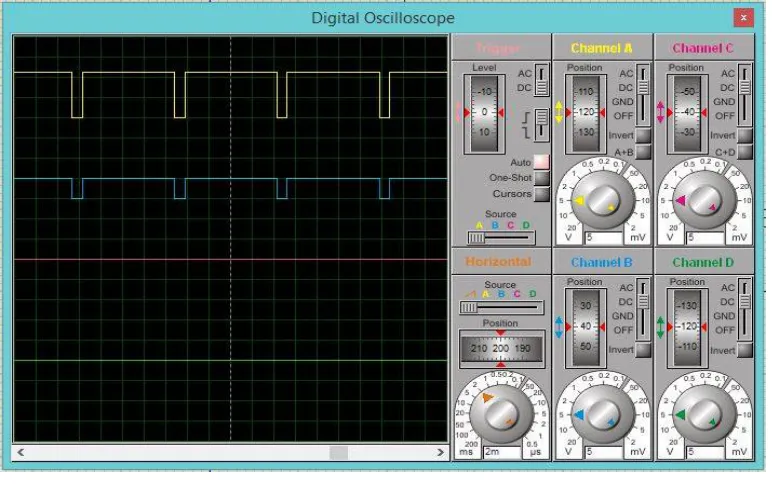Click the 'Horizontal' panel heading
The image size is (772, 484).
(x=498, y=262)
